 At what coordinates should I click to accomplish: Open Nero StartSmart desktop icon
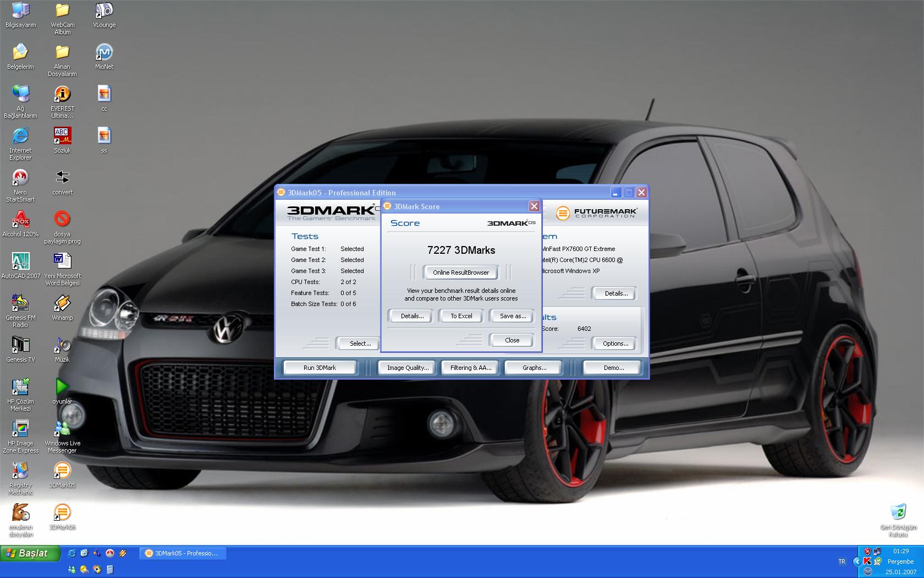(x=20, y=178)
